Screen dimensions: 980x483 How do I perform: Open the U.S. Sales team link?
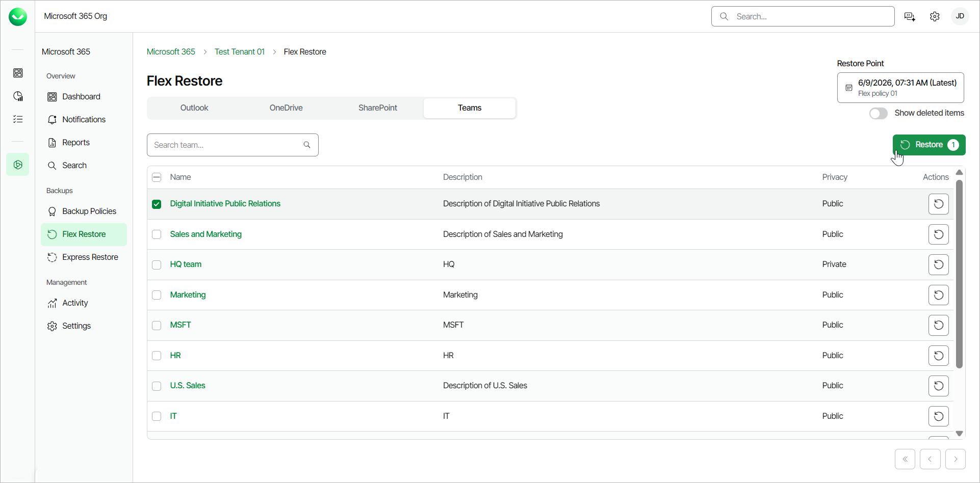[x=188, y=386]
